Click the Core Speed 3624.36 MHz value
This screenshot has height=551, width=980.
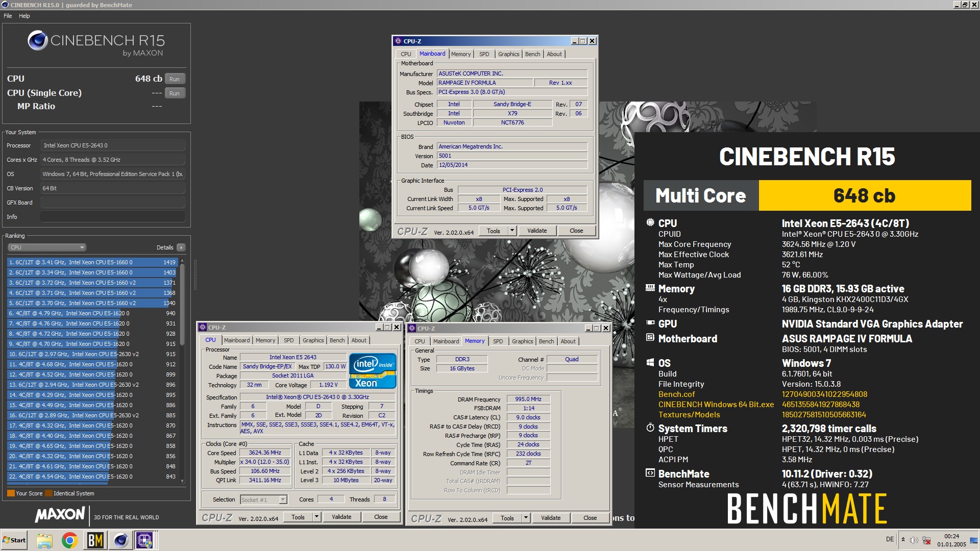point(265,453)
